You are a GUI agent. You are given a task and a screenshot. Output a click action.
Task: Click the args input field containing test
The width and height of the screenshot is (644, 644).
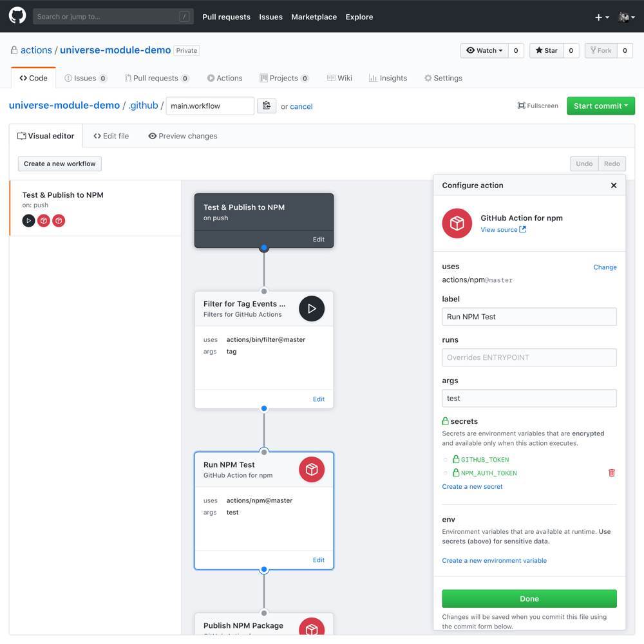click(x=529, y=398)
